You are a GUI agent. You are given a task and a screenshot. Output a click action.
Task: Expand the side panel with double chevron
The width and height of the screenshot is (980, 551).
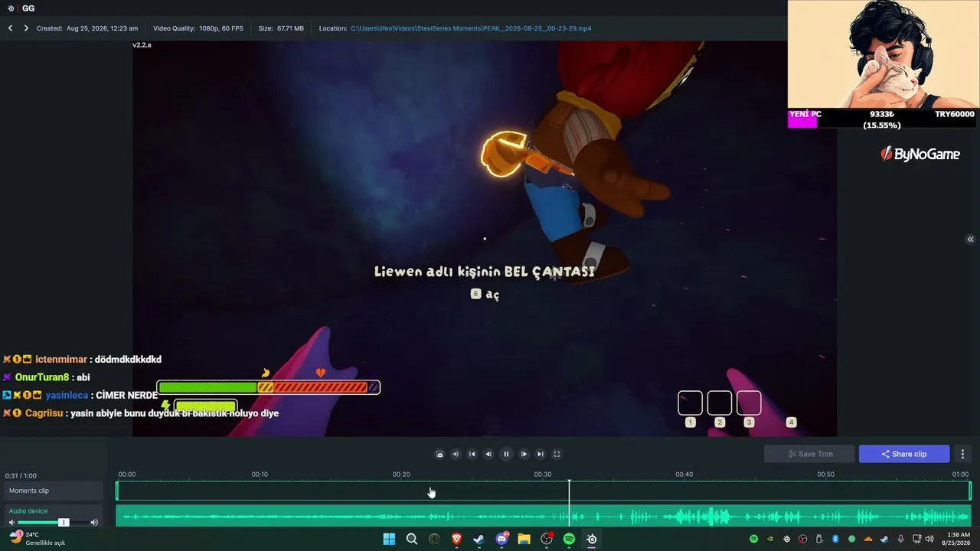tap(970, 240)
